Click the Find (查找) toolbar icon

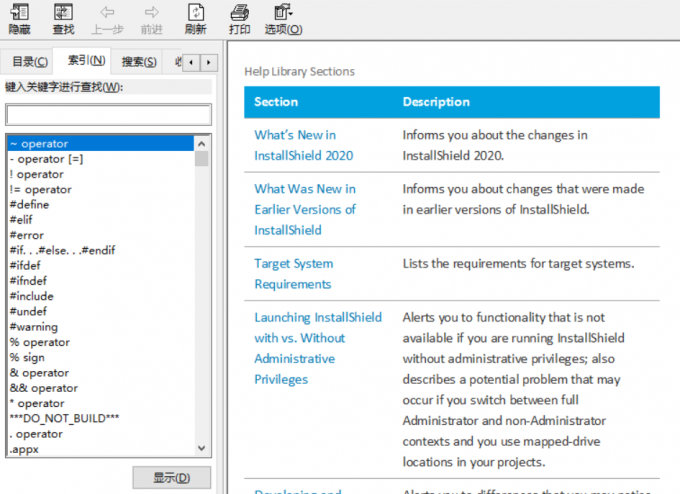pos(63,13)
